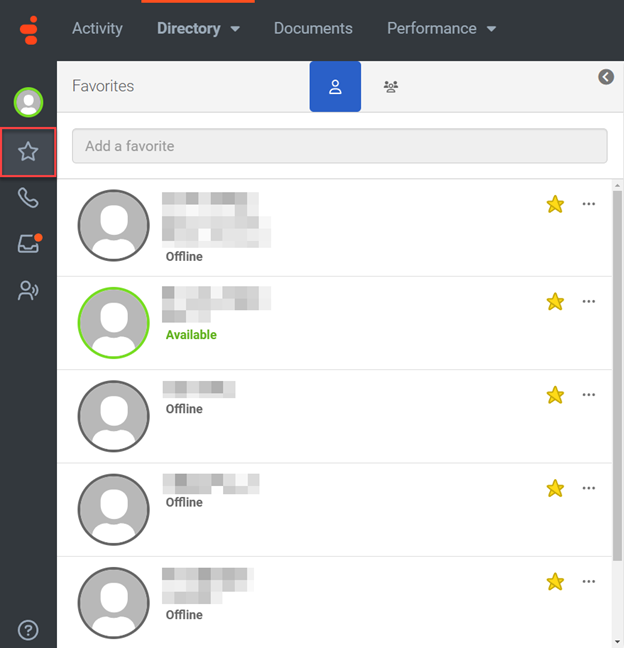Open the user profile avatar in sidebar
The image size is (624, 648).
tap(28, 102)
